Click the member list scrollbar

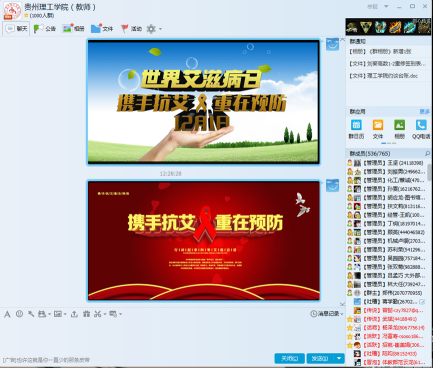pyautogui.click(x=429, y=172)
